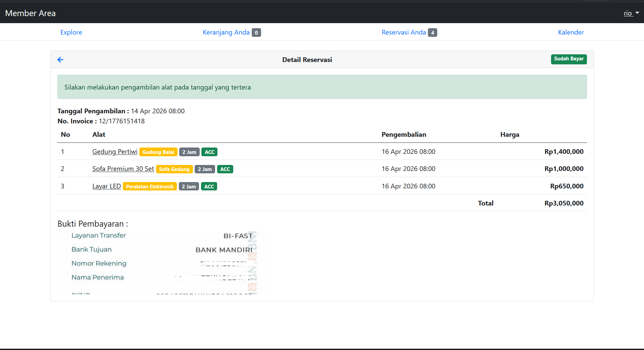The image size is (644, 350).
Task: Click the Gedung Balai category badge
Action: [x=158, y=152]
